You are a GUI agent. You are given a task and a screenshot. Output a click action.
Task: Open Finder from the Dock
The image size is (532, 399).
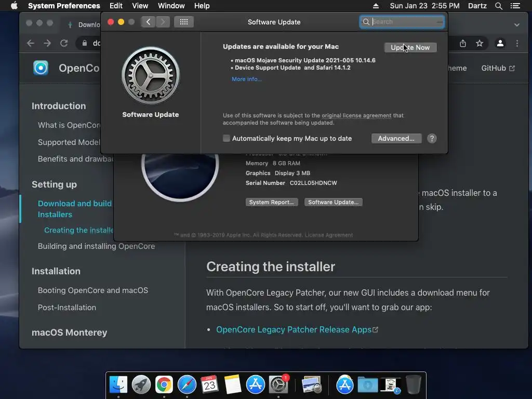click(118, 385)
